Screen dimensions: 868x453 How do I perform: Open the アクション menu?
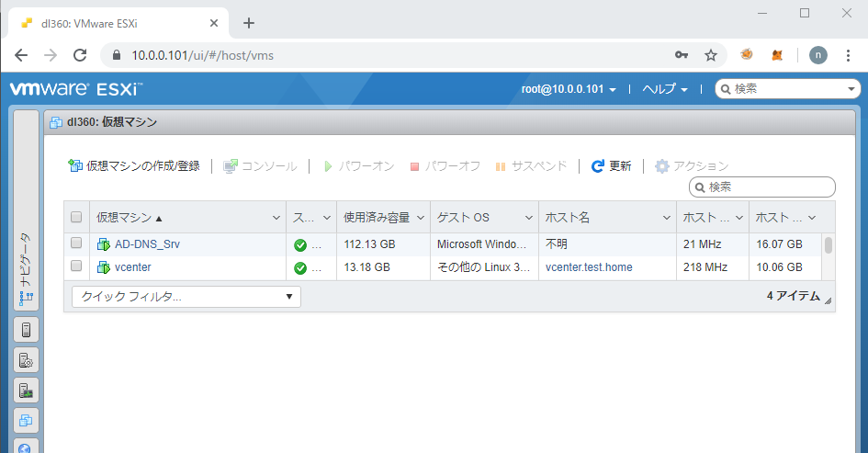tap(692, 166)
